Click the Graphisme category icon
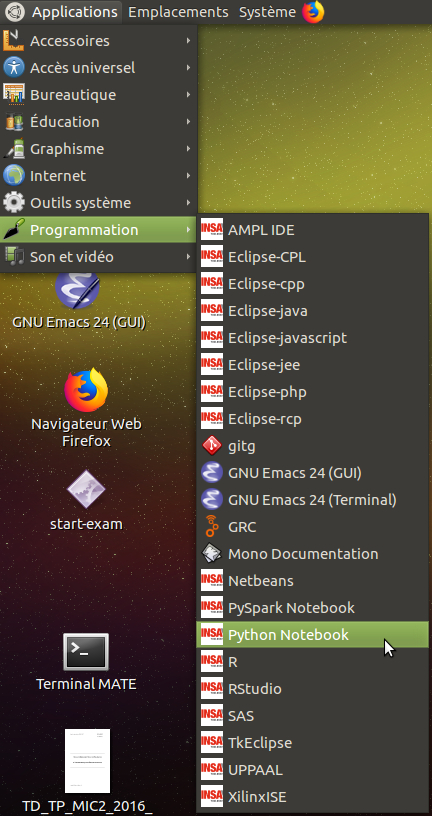 click(14, 149)
